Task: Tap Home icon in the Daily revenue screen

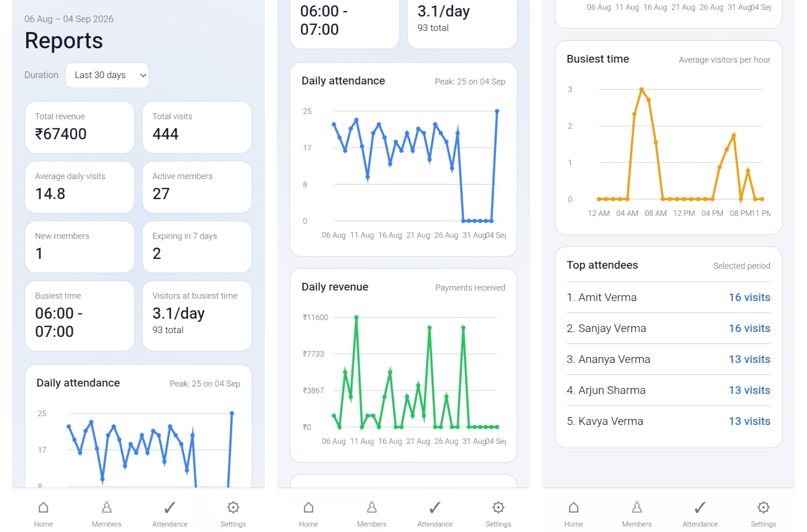Action: click(x=308, y=508)
